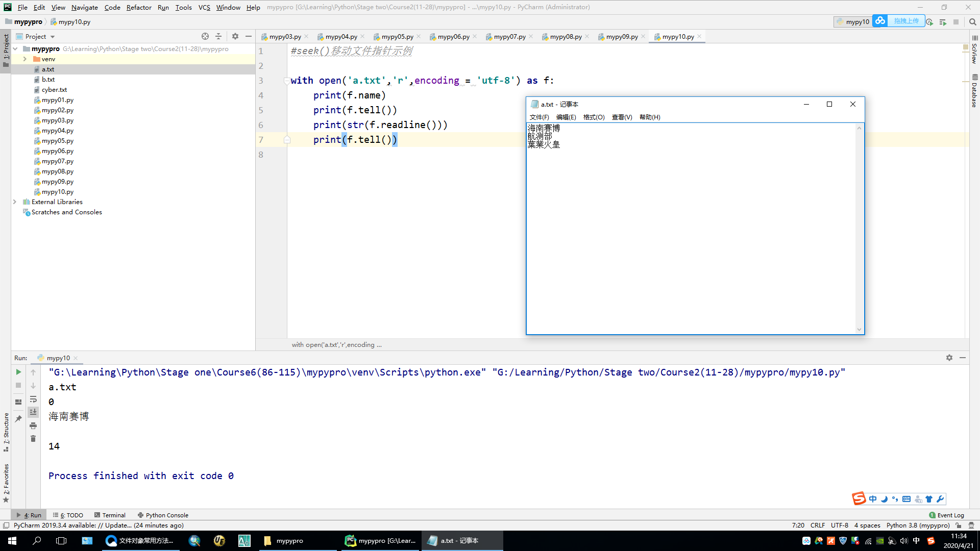Click the Windows Start button
Image resolution: width=980 pixels, height=551 pixels.
pyautogui.click(x=12, y=541)
